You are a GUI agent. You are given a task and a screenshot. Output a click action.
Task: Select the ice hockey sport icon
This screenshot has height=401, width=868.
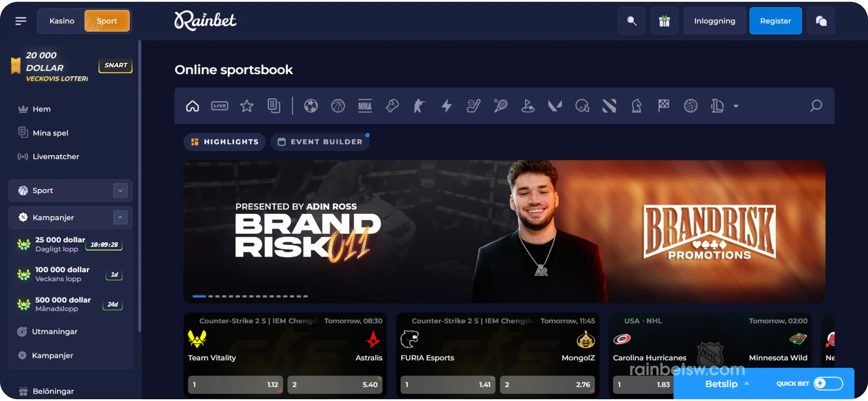(474, 106)
